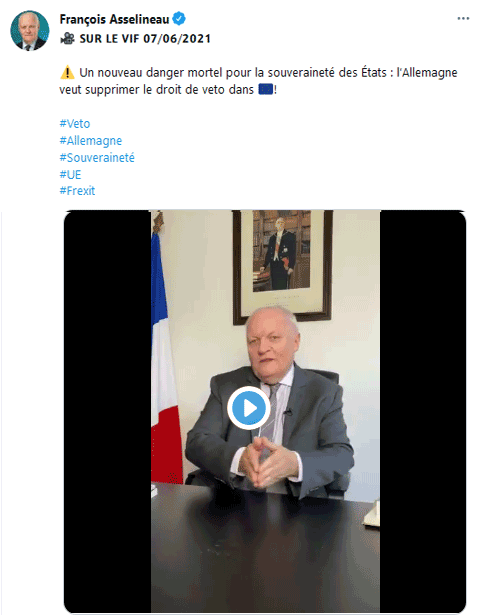This screenshot has width=477, height=615.
Task: Click the left black bar of the video
Action: (107, 411)
